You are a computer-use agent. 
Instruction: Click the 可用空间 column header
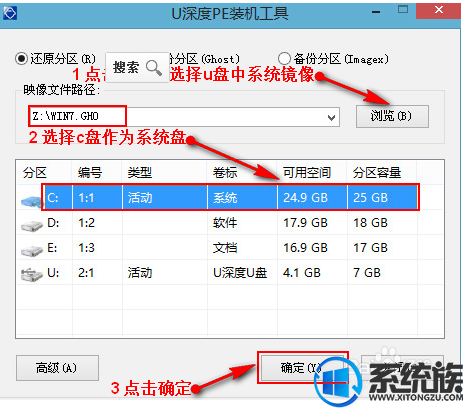[312, 173]
